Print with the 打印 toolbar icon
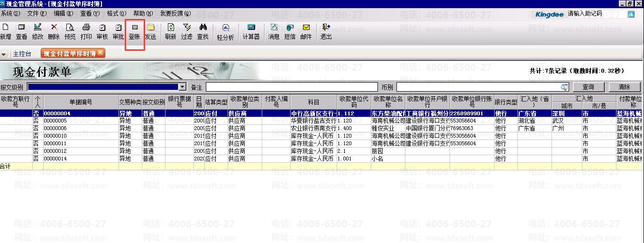 click(x=86, y=31)
